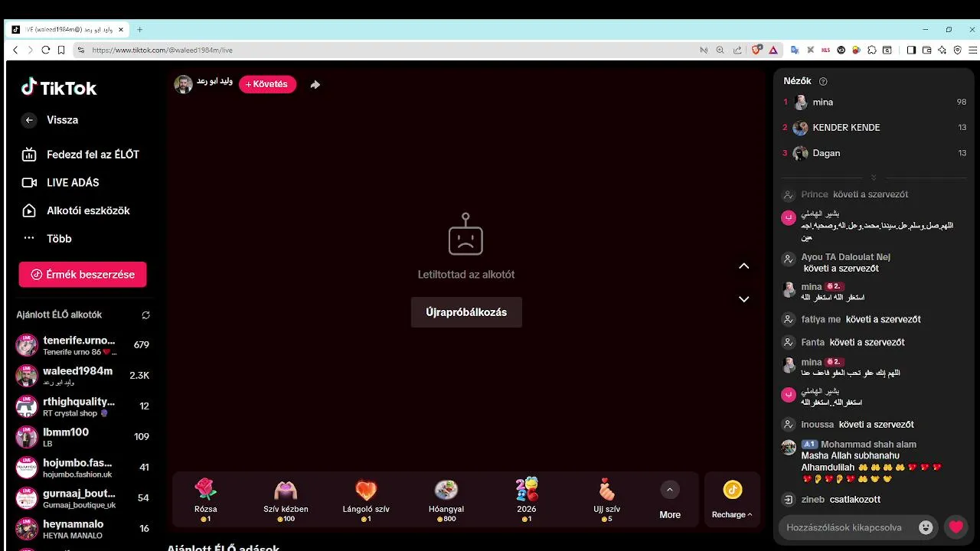Screen dimensions: 980x551
Task: Open site settings icon in address bar
Action: 80,50
